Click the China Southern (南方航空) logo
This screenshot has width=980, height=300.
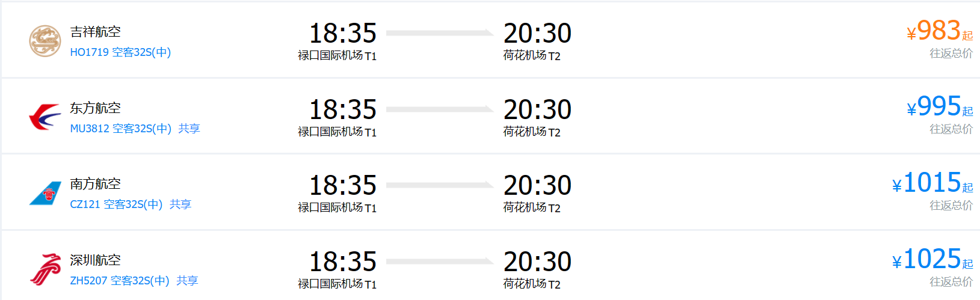[x=45, y=193]
